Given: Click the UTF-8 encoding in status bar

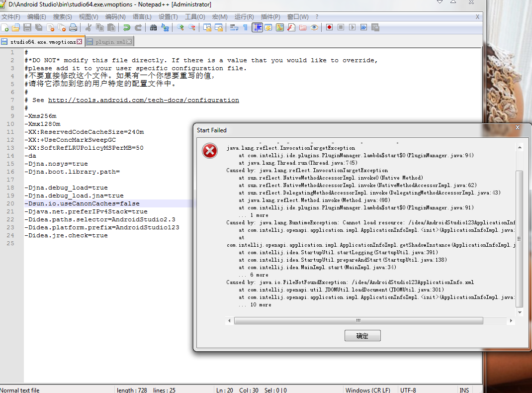Looking at the screenshot, I should pos(408,390).
